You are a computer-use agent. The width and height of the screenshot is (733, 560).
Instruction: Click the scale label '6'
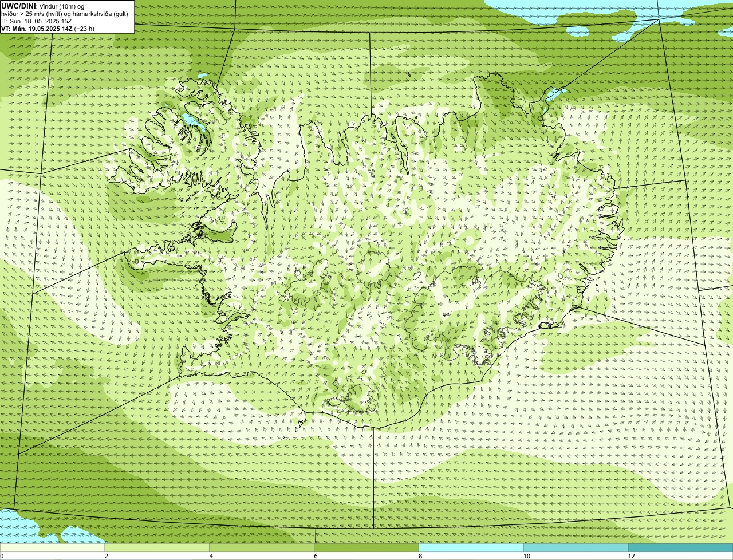click(x=316, y=556)
